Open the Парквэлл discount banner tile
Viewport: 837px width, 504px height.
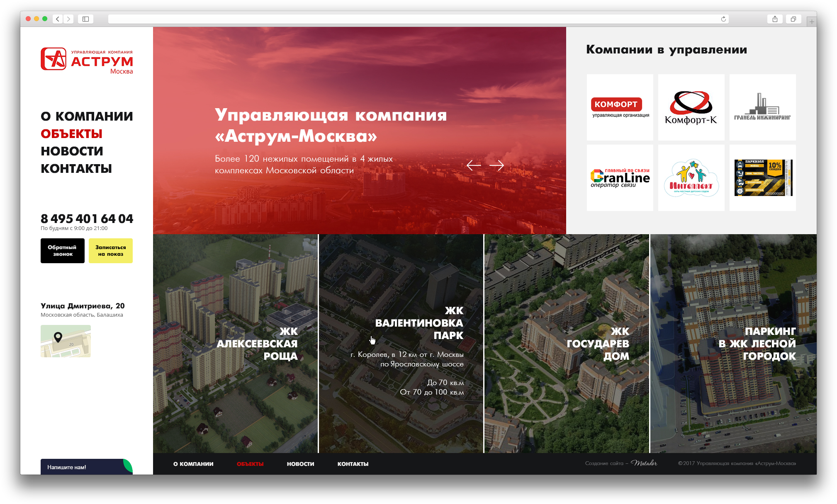(763, 178)
